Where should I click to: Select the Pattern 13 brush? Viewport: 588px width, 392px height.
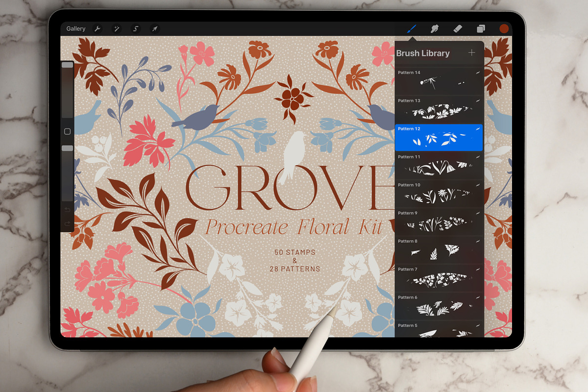(439, 110)
